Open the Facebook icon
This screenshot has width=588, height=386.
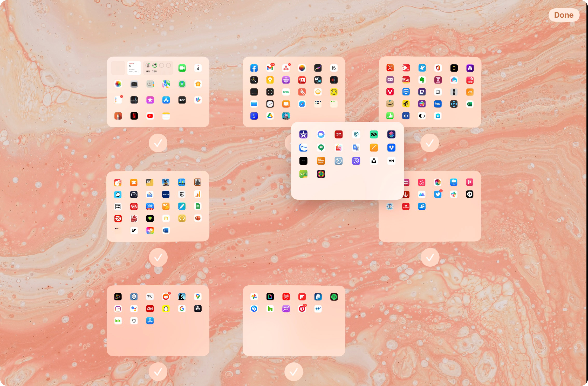(254, 68)
